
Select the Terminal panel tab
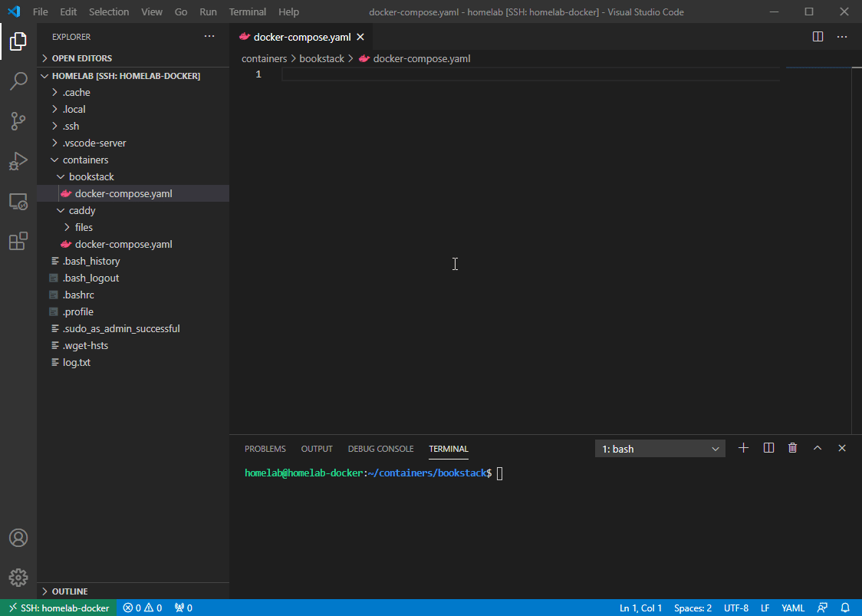tap(449, 449)
